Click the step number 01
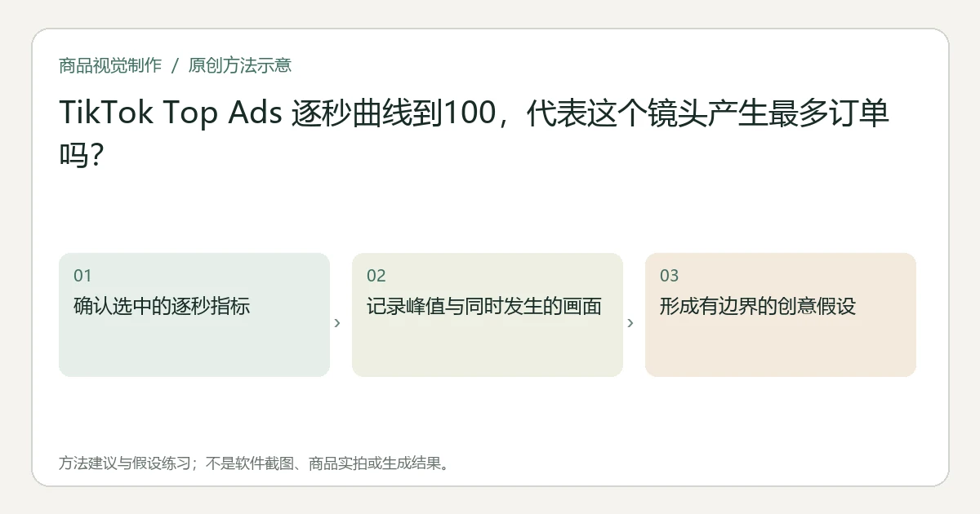The width and height of the screenshot is (980, 514). pos(82,276)
